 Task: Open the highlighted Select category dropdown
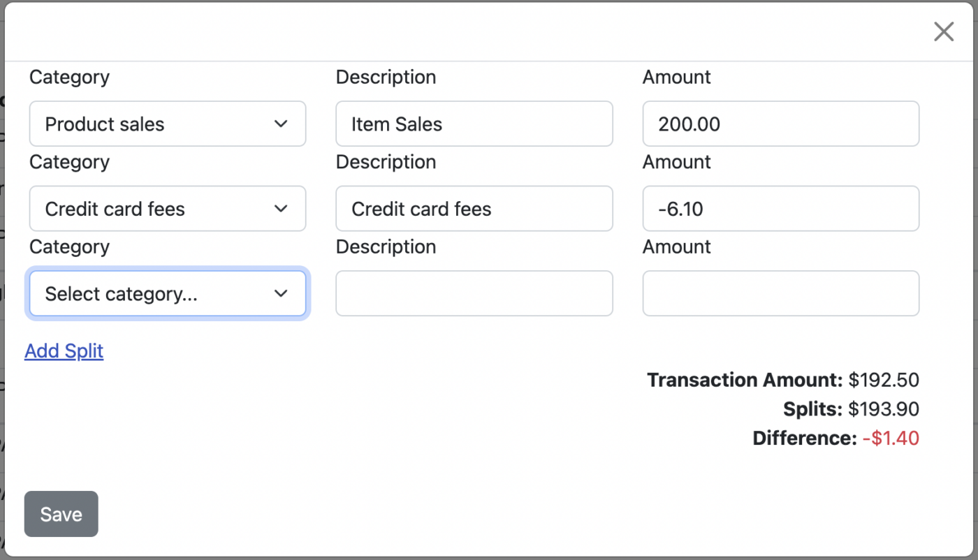tap(168, 293)
